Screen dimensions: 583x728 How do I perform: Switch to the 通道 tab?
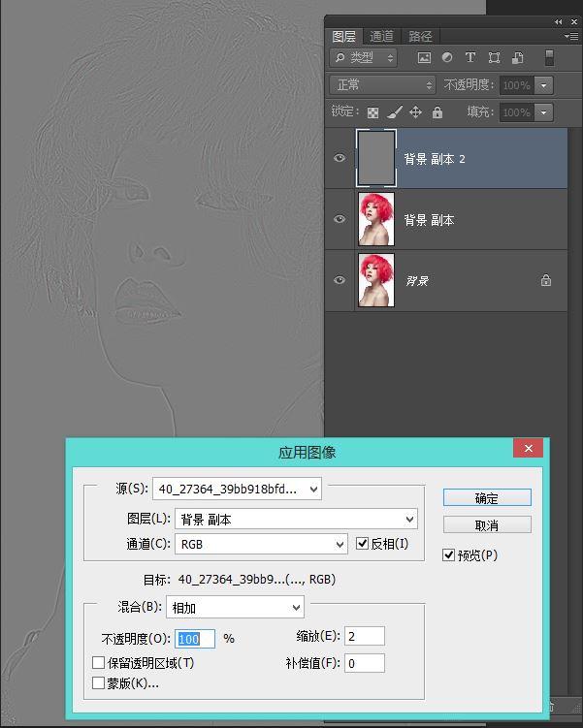tap(381, 36)
